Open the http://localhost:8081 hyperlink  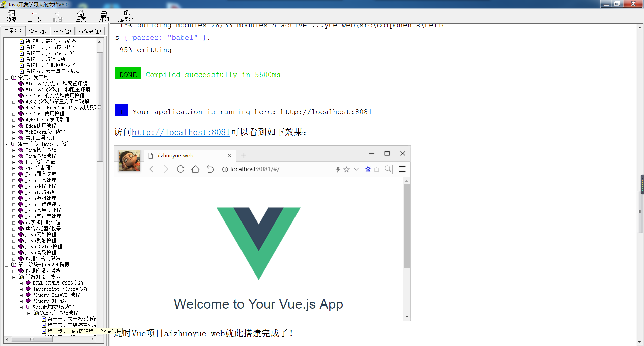181,132
